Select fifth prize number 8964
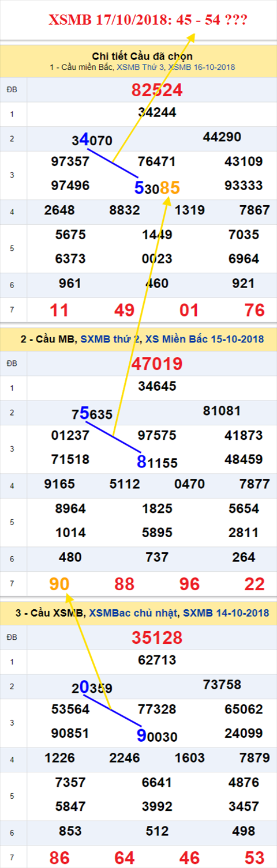 pyautogui.click(x=70, y=509)
